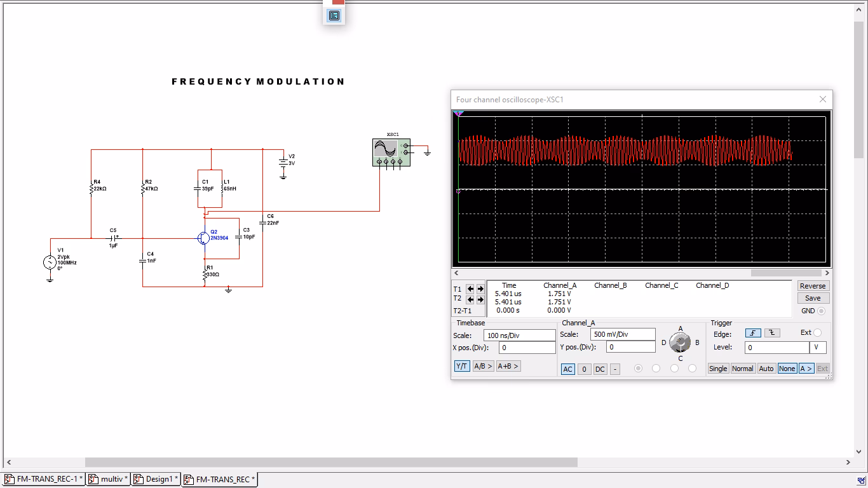Click the V1 AC voltage source
The width and height of the screenshot is (868, 488).
coord(50,262)
